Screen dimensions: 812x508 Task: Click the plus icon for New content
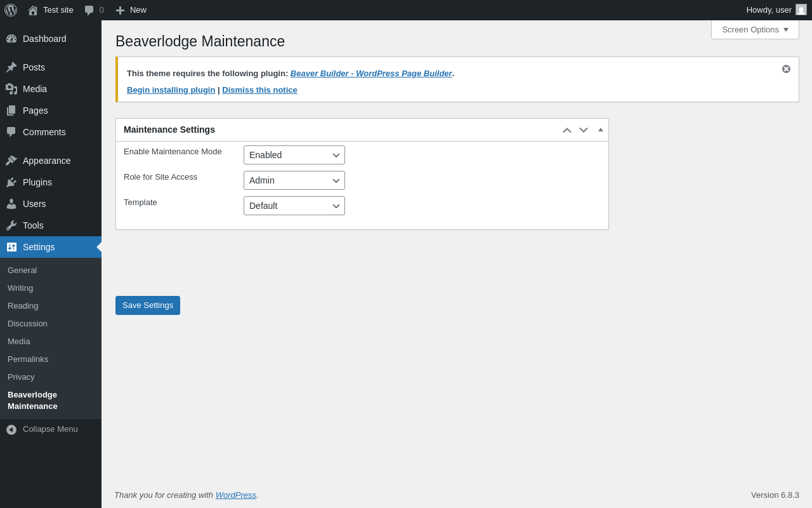[120, 10]
